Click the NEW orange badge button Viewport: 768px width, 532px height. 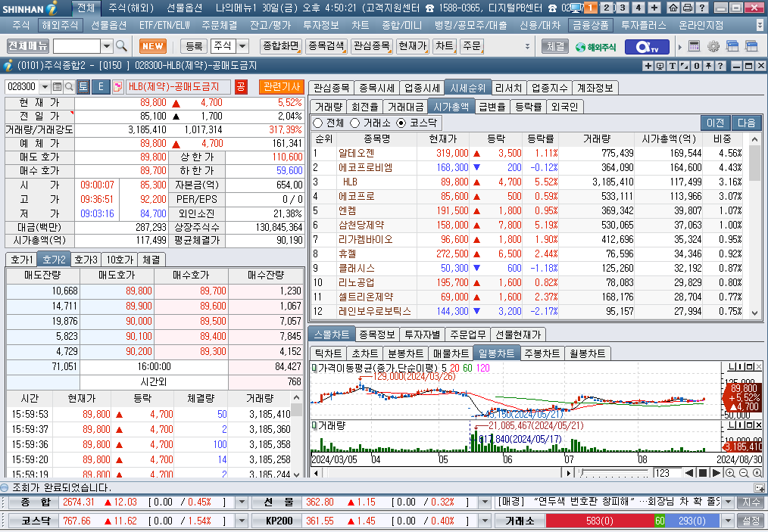[153, 46]
